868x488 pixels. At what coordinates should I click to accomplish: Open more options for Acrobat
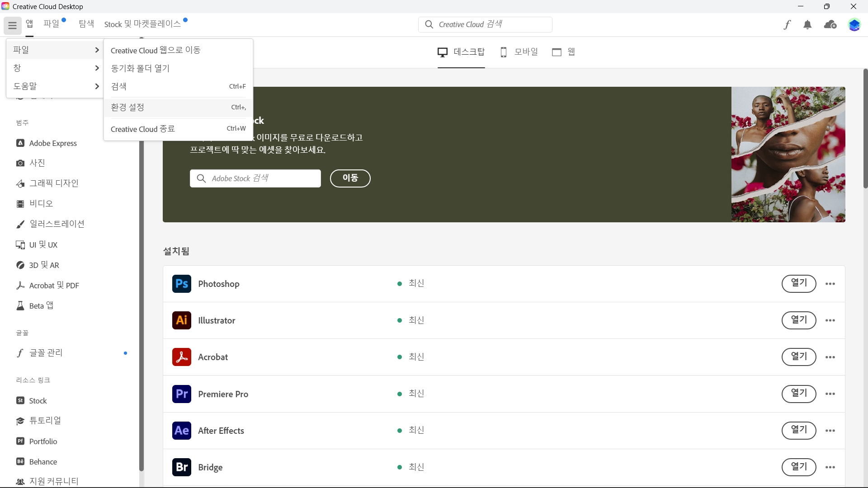pyautogui.click(x=830, y=357)
